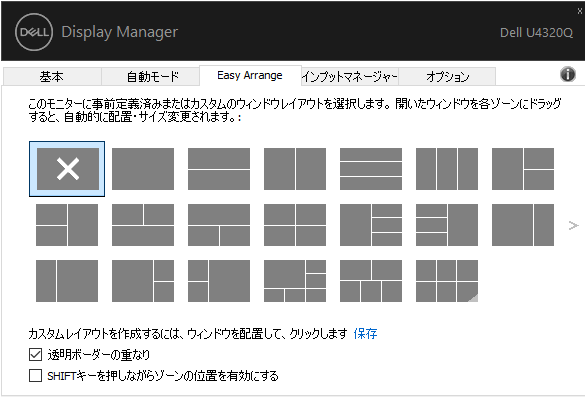Open the インプットマネージャー tab
This screenshot has height=397, width=585.
[x=350, y=76]
